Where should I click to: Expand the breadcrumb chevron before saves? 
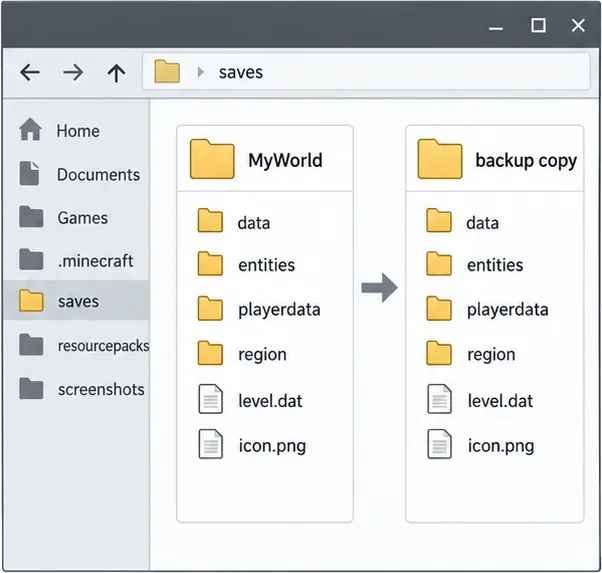(200, 72)
